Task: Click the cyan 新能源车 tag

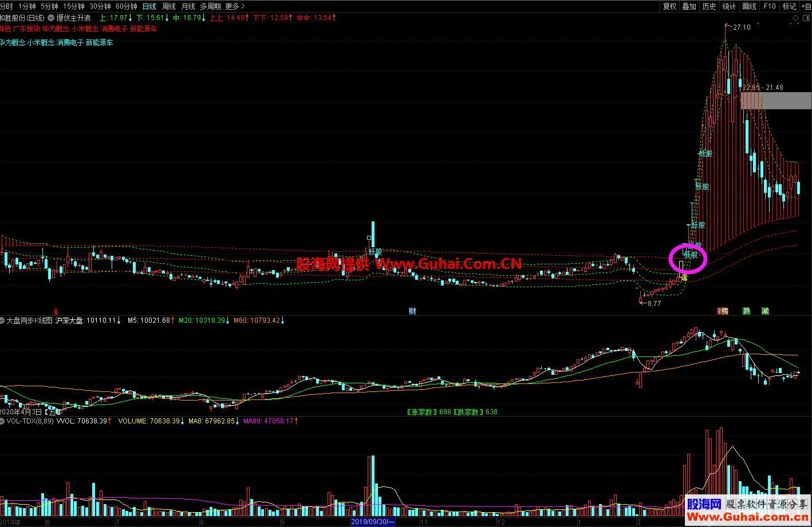Action: pyautogui.click(x=99, y=42)
